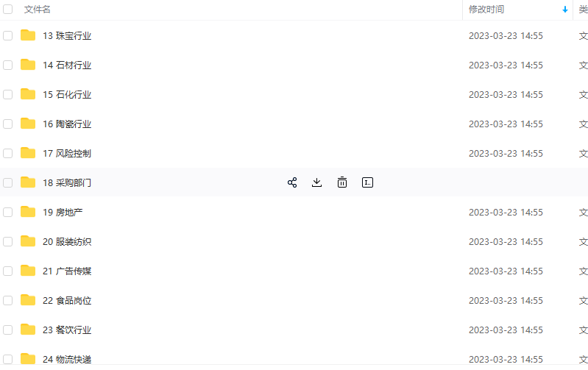Delete the 18 采购部门 folder
Viewport: 588px width, 370px height.
pyautogui.click(x=342, y=182)
